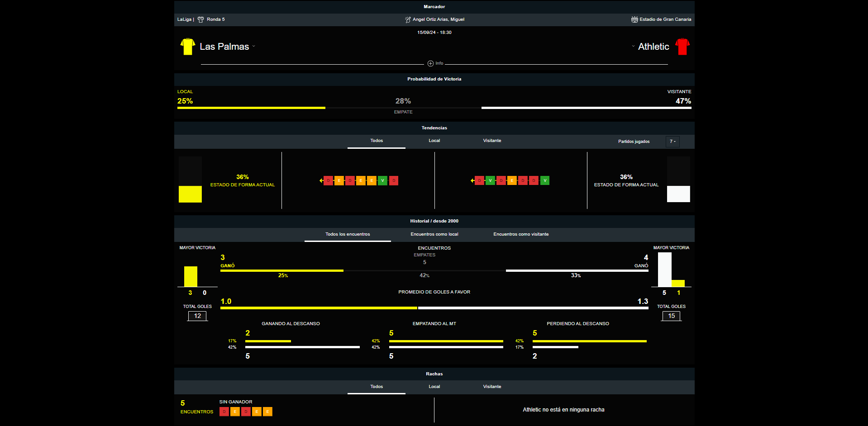The image size is (868, 426).
Task: Click the LaLiga competition link
Action: (x=184, y=19)
